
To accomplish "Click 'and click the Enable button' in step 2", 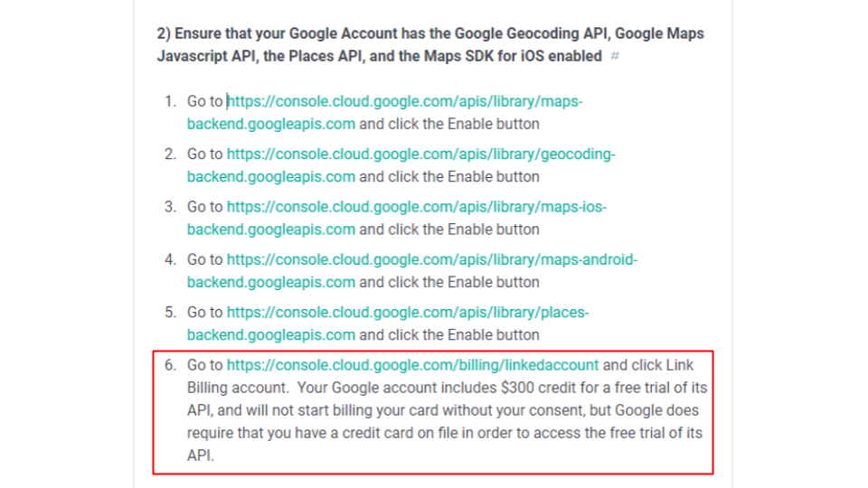I will pyautogui.click(x=449, y=176).
